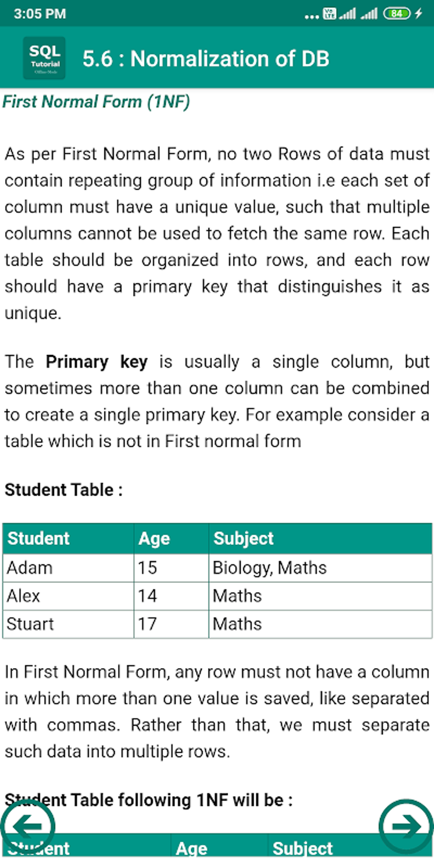This screenshot has width=434, height=868.
Task: Tap the second signal strength icon
Action: point(369,14)
